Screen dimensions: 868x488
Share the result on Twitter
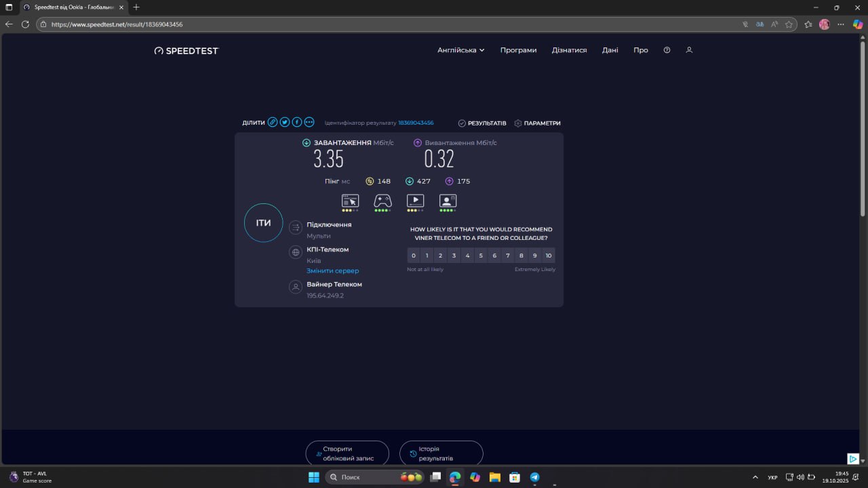[285, 122]
